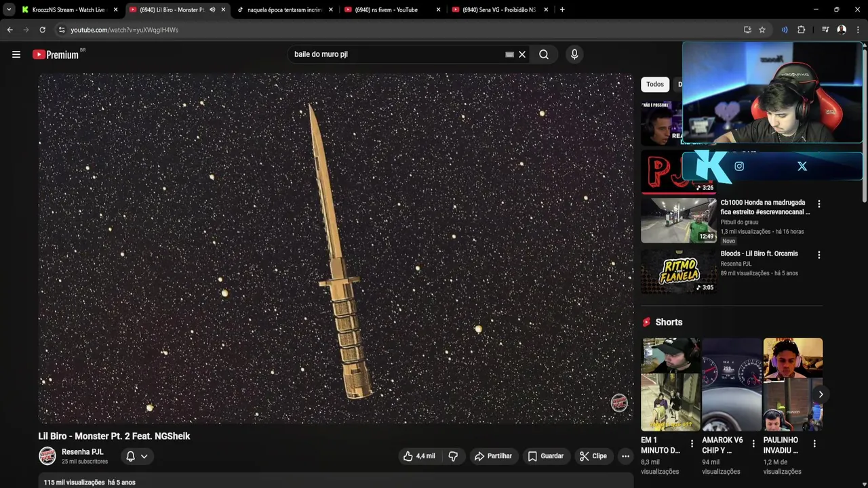Click the main video player
This screenshot has width=868, height=488.
coord(336,248)
